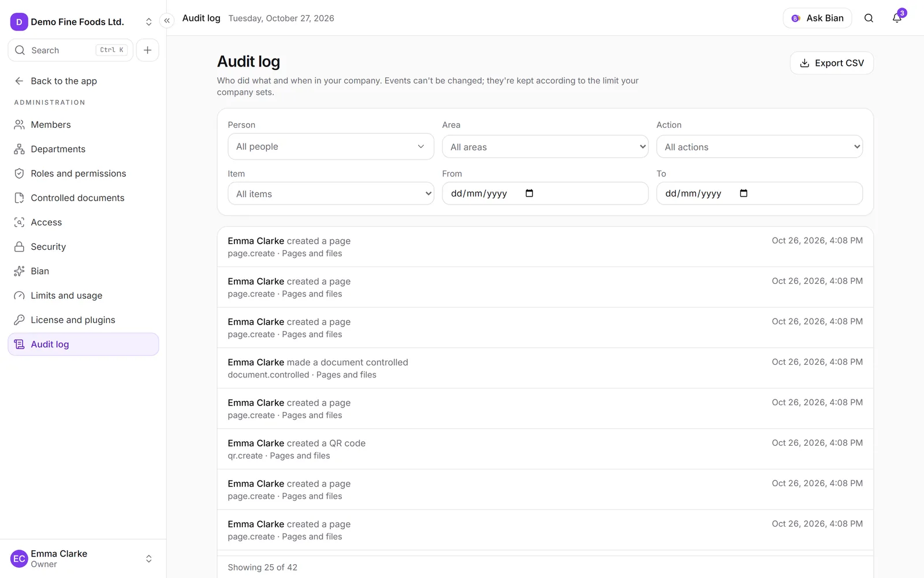Click Export CSV button
The width and height of the screenshot is (924, 578).
point(832,63)
